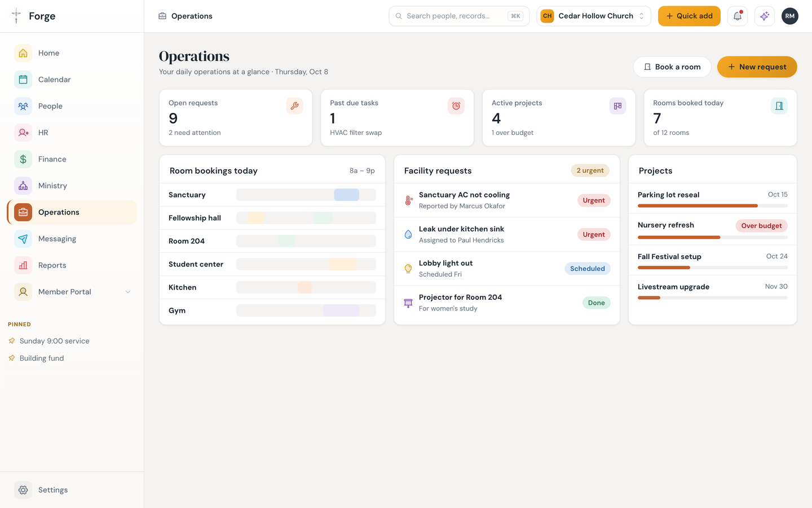The width and height of the screenshot is (812, 508).
Task: Click the water drop icon for kitchen sink leak
Action: pyautogui.click(x=408, y=234)
